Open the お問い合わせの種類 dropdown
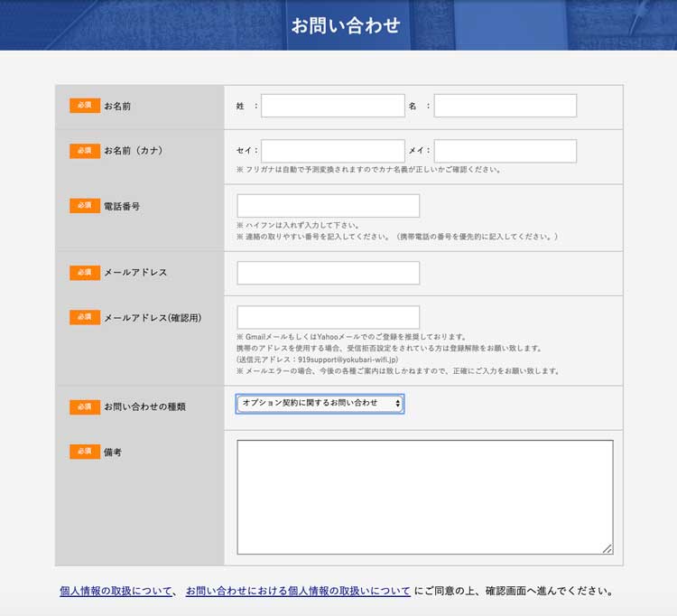Screen dimensions: 677x616 point(320,403)
